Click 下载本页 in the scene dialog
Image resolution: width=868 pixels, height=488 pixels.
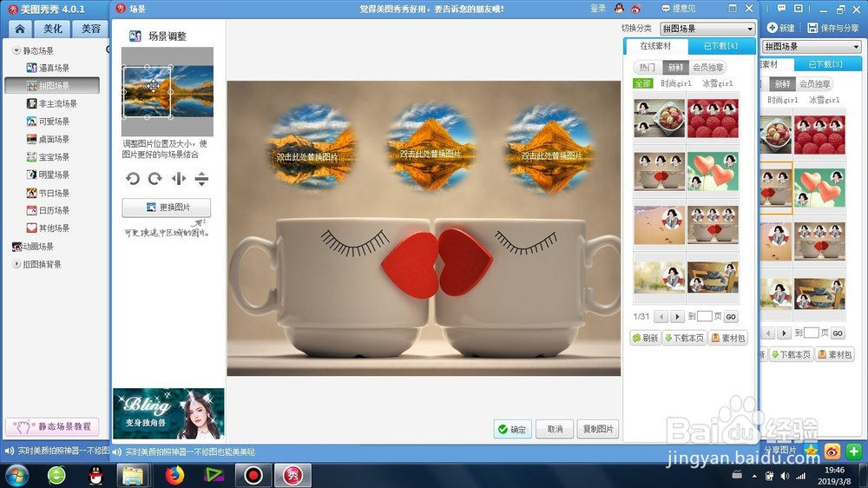tap(684, 338)
